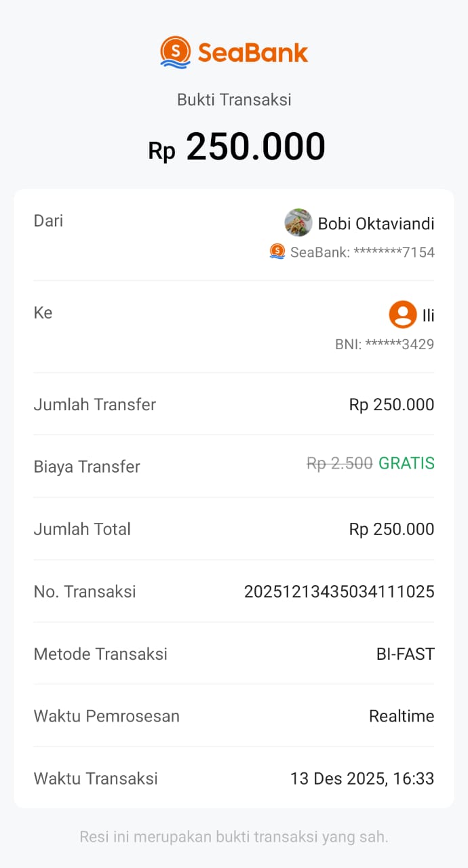The width and height of the screenshot is (468, 868).
Task: Tap the green GRATIS label
Action: point(406,464)
